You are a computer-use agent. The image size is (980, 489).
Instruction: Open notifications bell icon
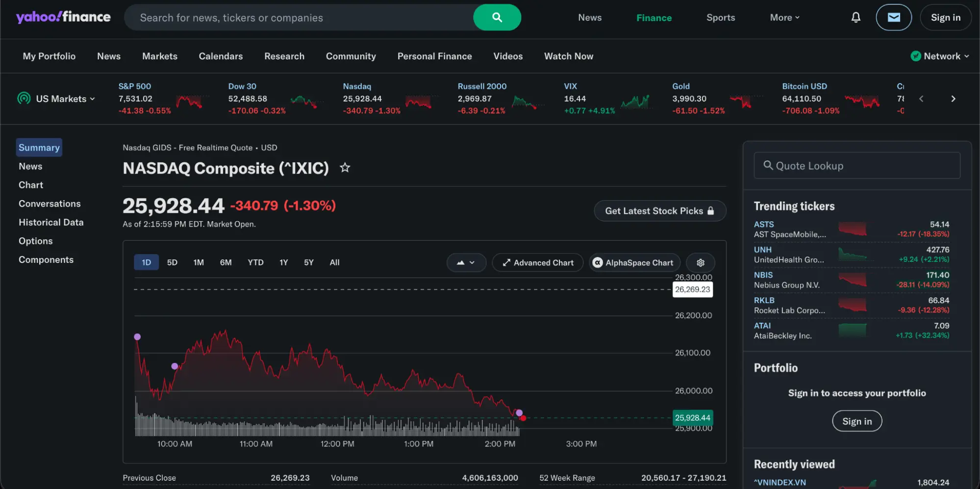pos(855,17)
